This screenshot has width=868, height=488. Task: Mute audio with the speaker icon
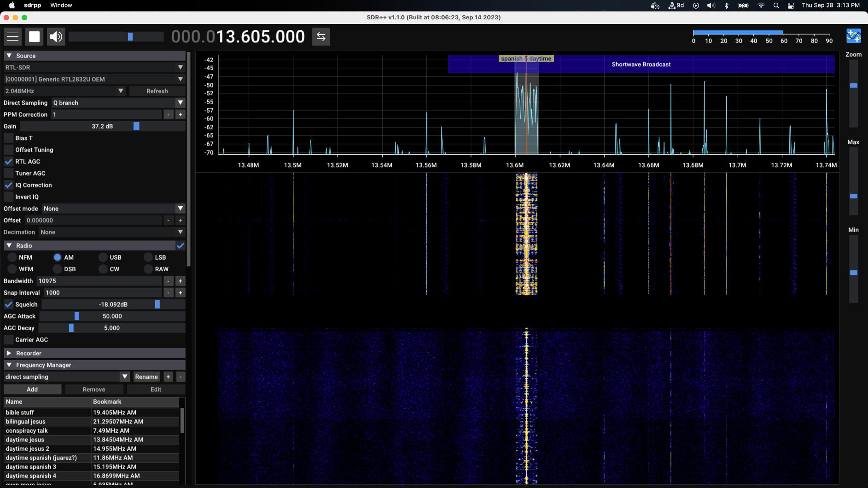point(56,37)
